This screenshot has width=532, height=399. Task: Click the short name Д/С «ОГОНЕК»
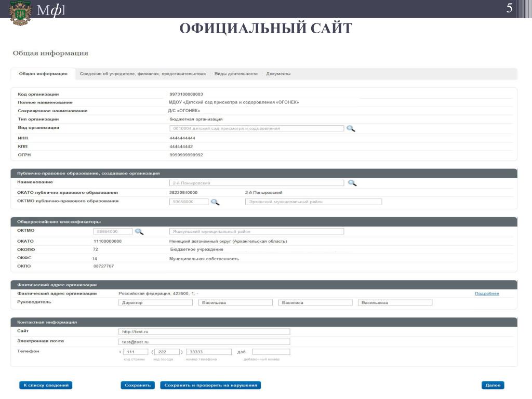pyautogui.click(x=184, y=111)
